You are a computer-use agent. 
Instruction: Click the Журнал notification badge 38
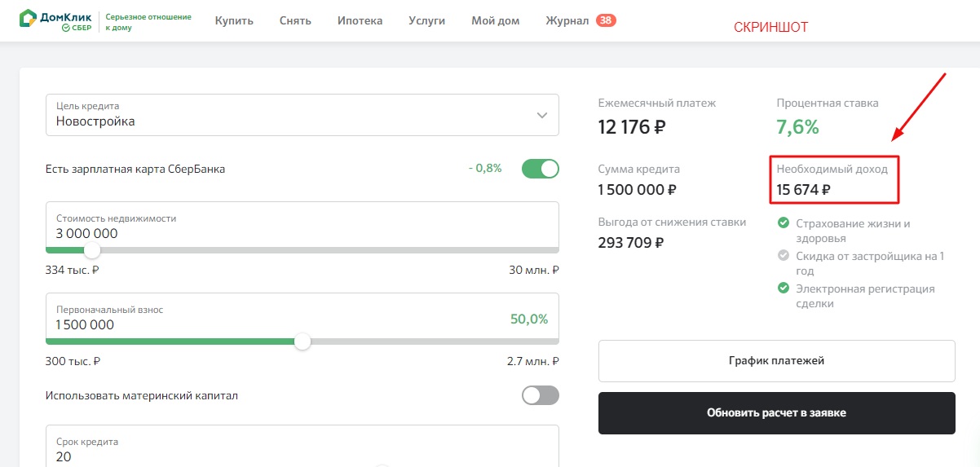606,20
